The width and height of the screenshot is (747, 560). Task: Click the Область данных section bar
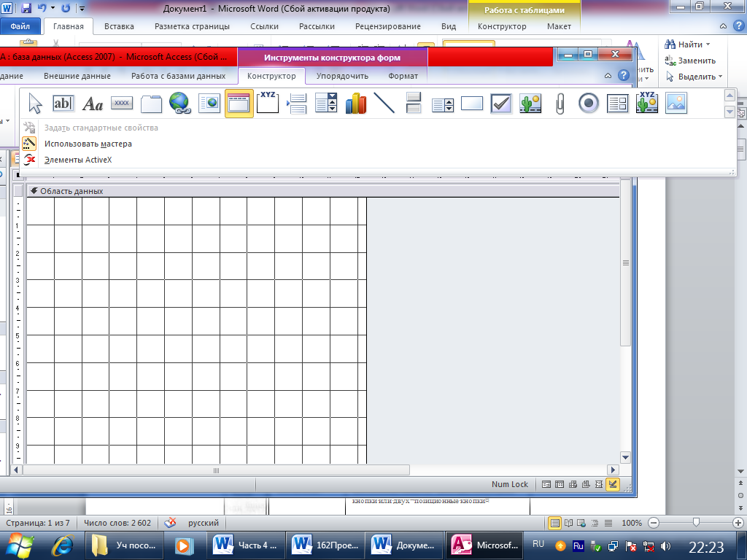[323, 191]
